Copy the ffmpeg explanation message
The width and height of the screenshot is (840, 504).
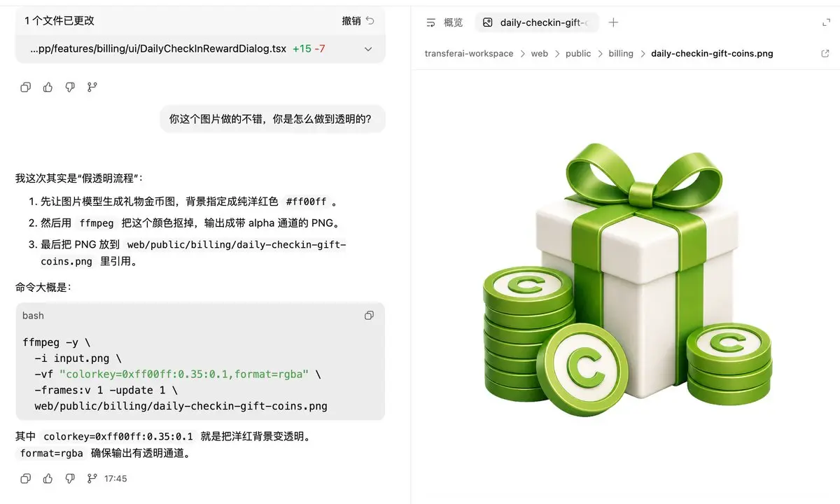[26, 479]
